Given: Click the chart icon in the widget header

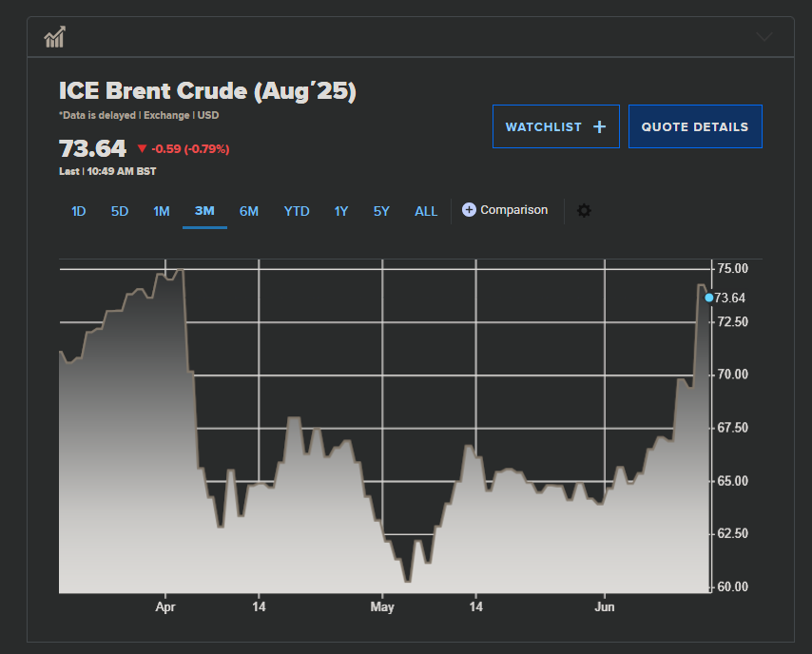Looking at the screenshot, I should tap(54, 38).
